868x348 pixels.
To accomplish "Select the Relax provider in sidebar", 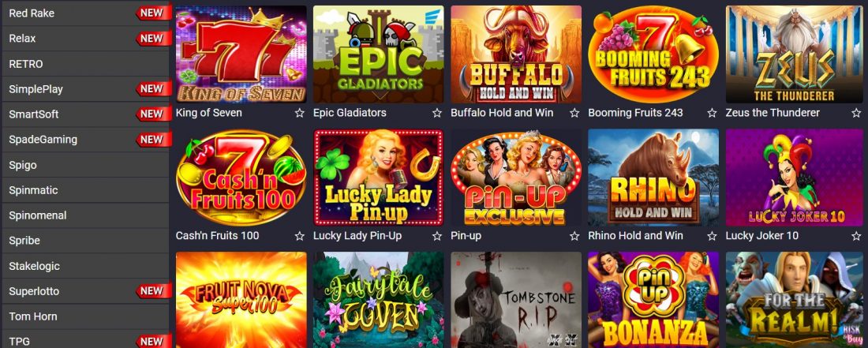I will tap(85, 38).
